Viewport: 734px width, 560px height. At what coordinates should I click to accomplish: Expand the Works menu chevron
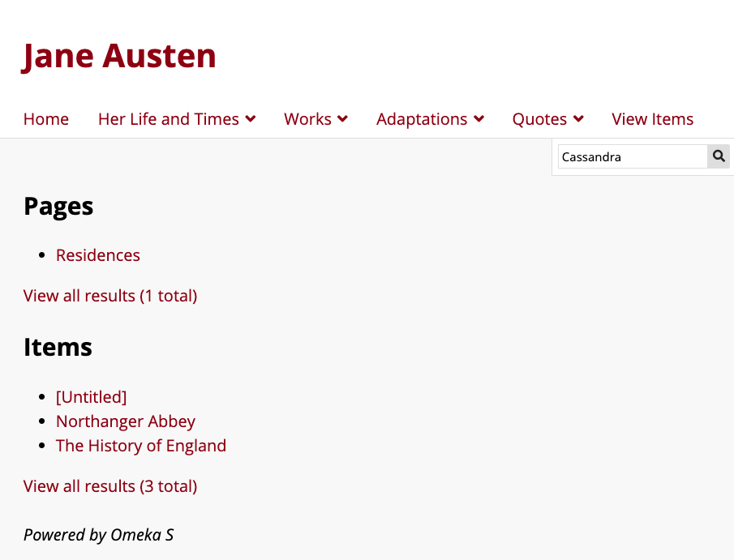click(342, 119)
